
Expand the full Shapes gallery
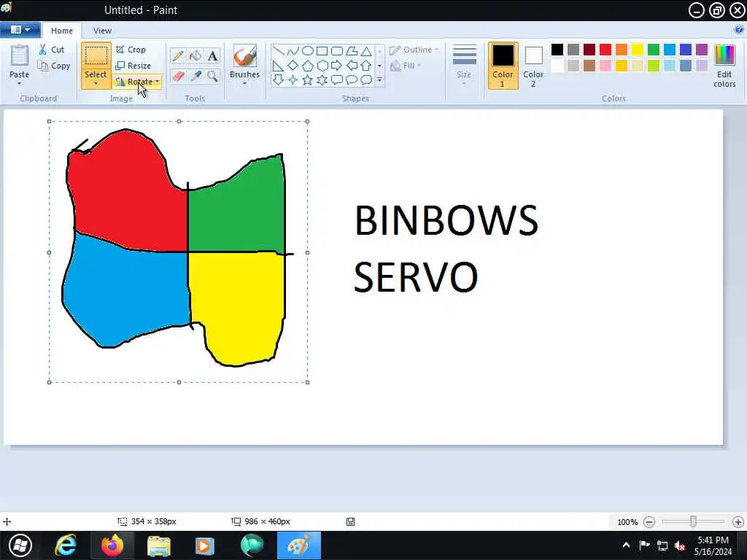click(x=379, y=80)
